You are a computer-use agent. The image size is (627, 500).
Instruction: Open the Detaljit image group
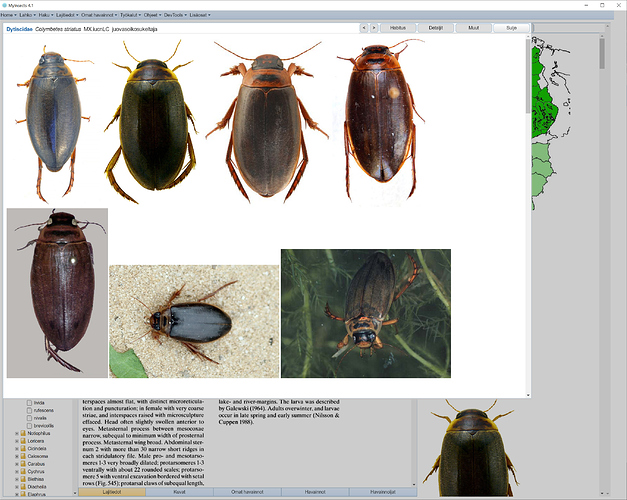[435, 28]
